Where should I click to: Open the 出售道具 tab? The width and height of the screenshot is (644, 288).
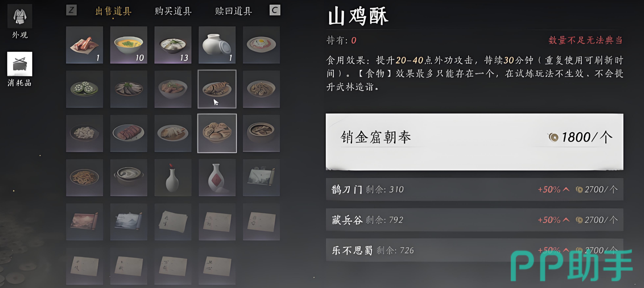pyautogui.click(x=113, y=11)
